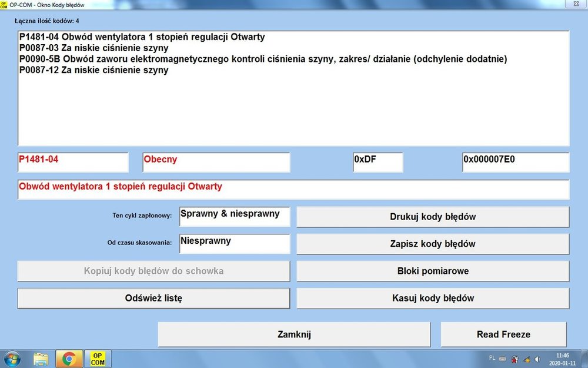Open the Windows Start menu
Viewport: 588px width, 368px height.
[12, 359]
